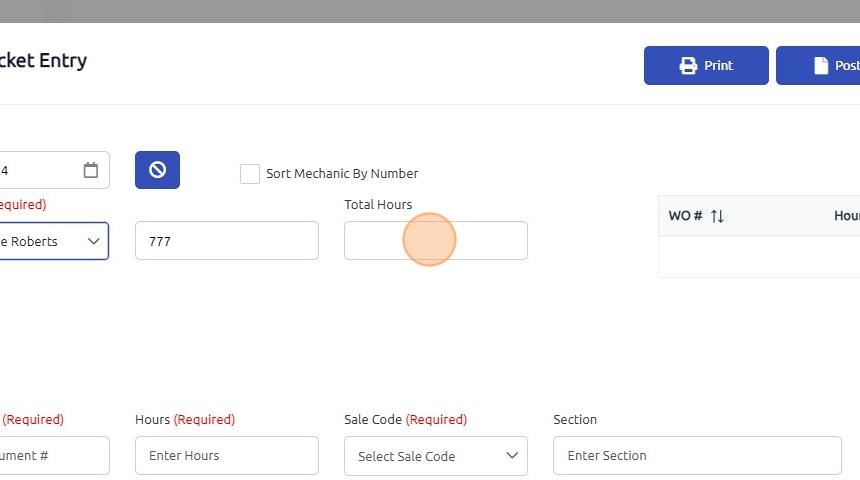
Task: Click the printer icon on Print button
Action: (x=688, y=66)
